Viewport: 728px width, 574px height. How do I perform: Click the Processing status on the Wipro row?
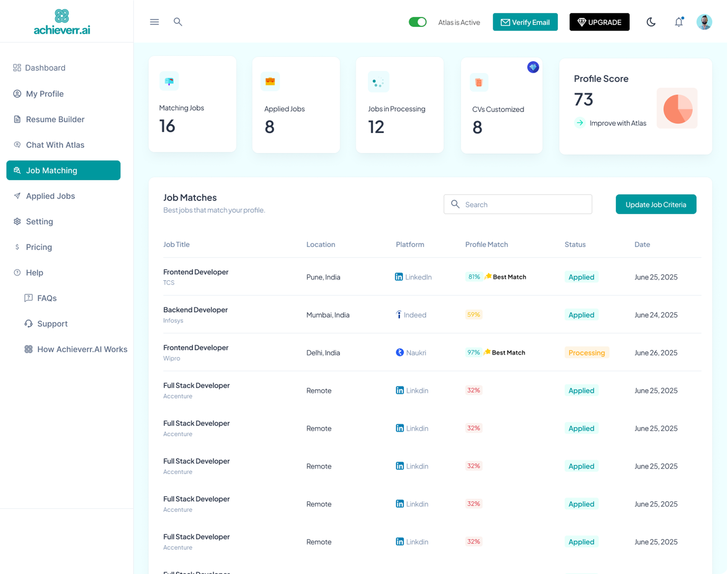587,353
